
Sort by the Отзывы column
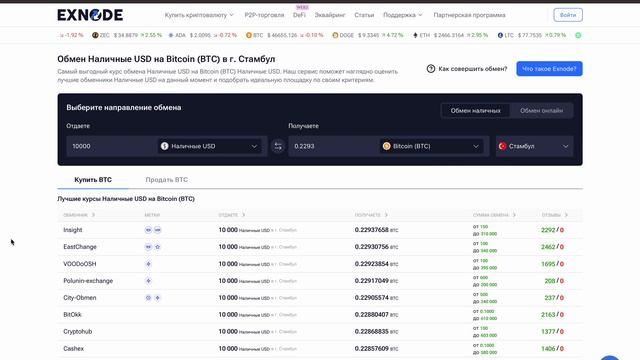tap(555, 215)
